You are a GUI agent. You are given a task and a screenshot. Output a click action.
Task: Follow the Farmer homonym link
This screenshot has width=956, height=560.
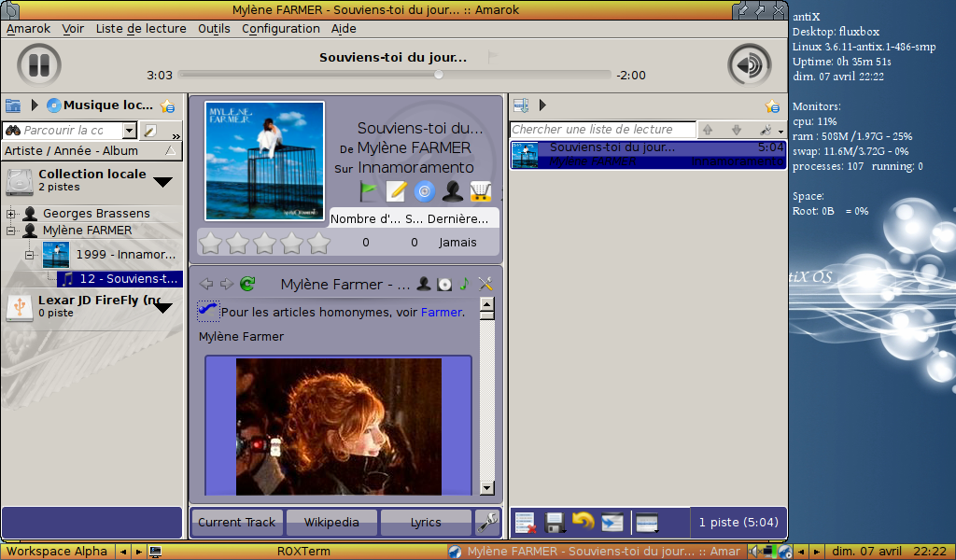[x=442, y=312]
